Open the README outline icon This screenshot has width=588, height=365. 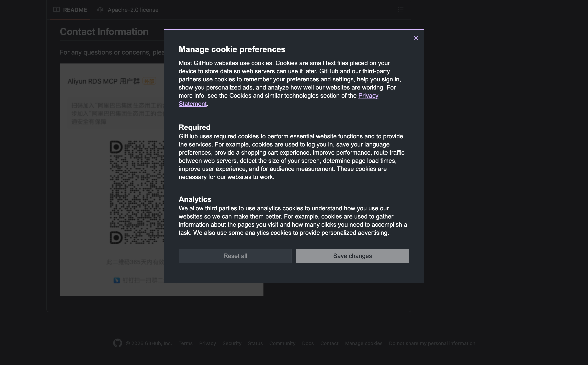pyautogui.click(x=400, y=10)
